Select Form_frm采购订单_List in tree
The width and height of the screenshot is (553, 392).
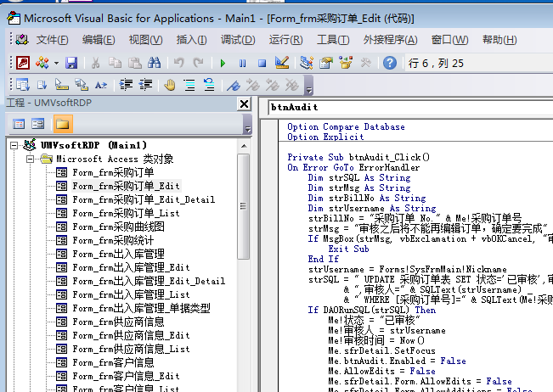coord(126,214)
